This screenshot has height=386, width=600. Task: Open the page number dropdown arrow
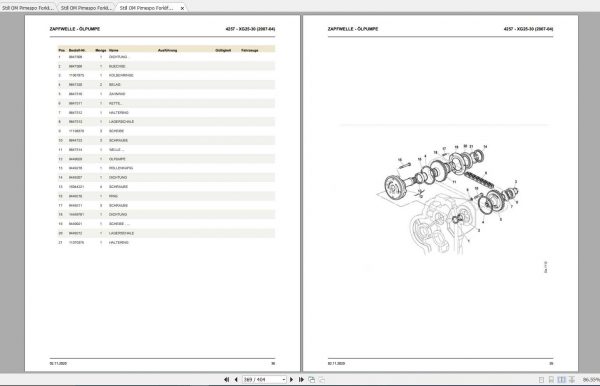(284, 379)
